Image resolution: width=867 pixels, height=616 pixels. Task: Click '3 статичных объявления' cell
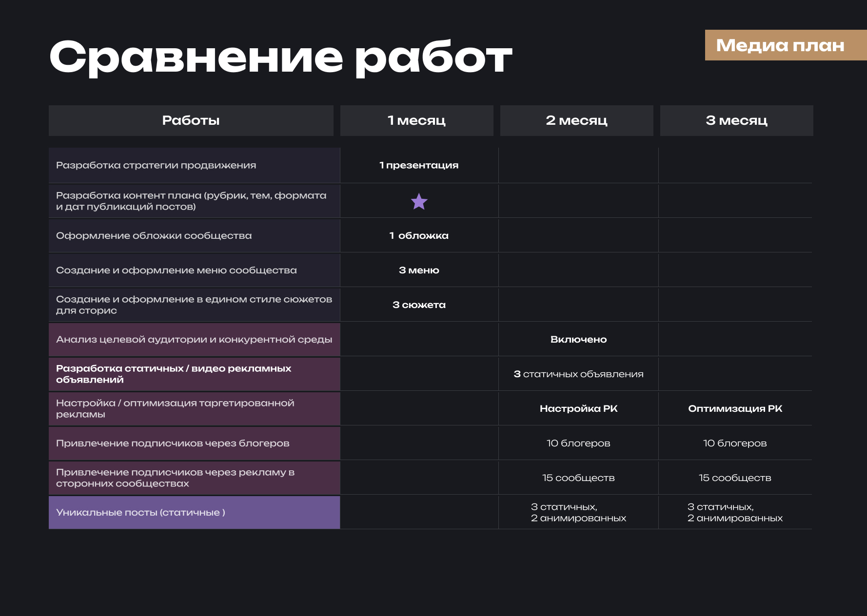[578, 374]
